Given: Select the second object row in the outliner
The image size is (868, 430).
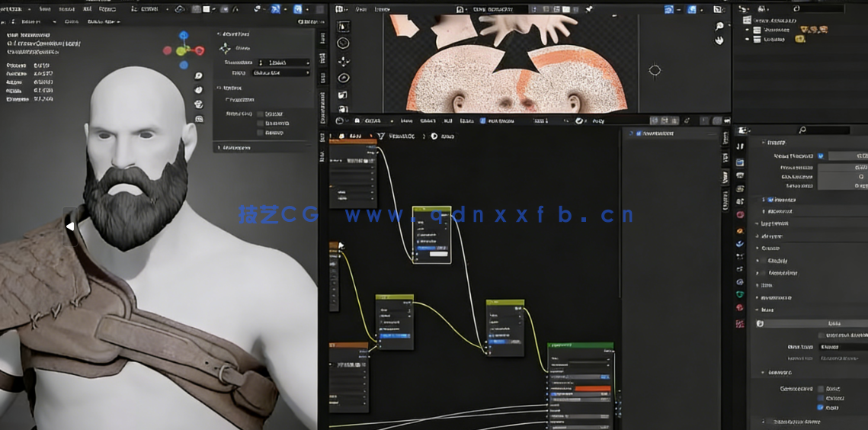Looking at the screenshot, I should (775, 40).
